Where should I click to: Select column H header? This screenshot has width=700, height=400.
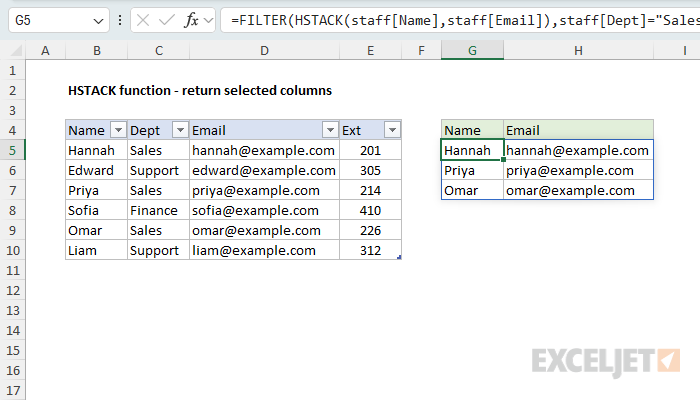point(578,51)
